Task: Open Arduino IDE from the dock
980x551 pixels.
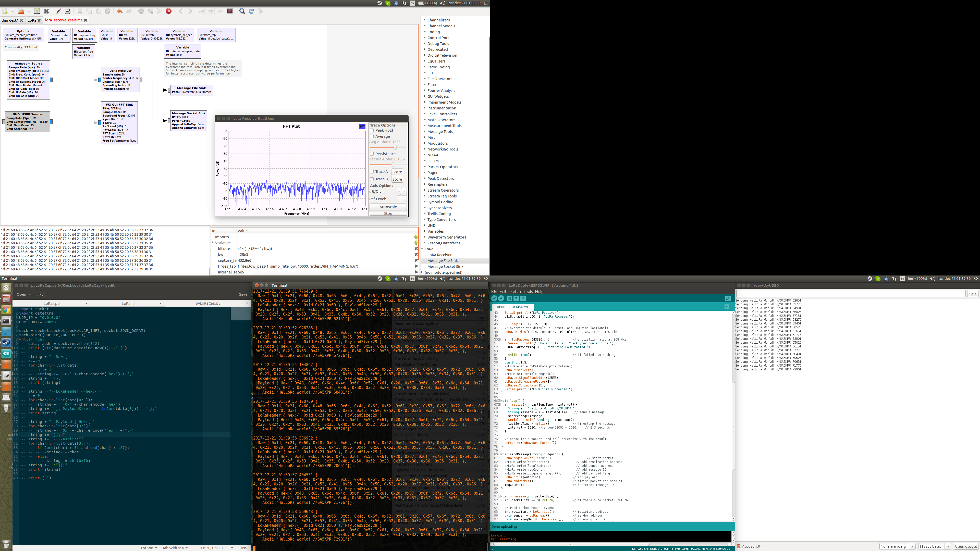Action: pyautogui.click(x=6, y=354)
